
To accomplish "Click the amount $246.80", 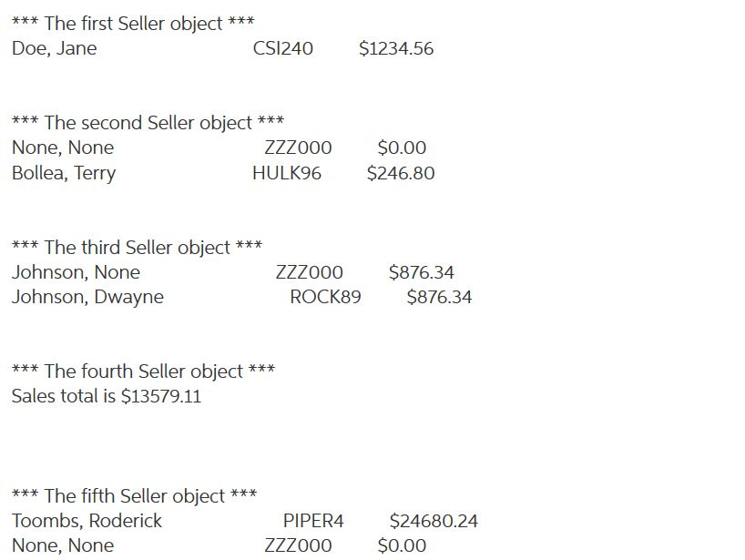I will click(x=401, y=173).
